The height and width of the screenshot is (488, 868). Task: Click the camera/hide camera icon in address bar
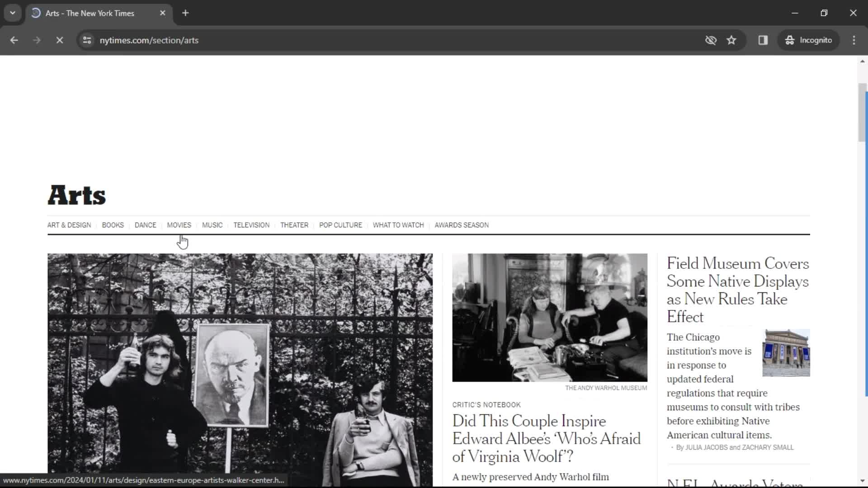click(711, 40)
